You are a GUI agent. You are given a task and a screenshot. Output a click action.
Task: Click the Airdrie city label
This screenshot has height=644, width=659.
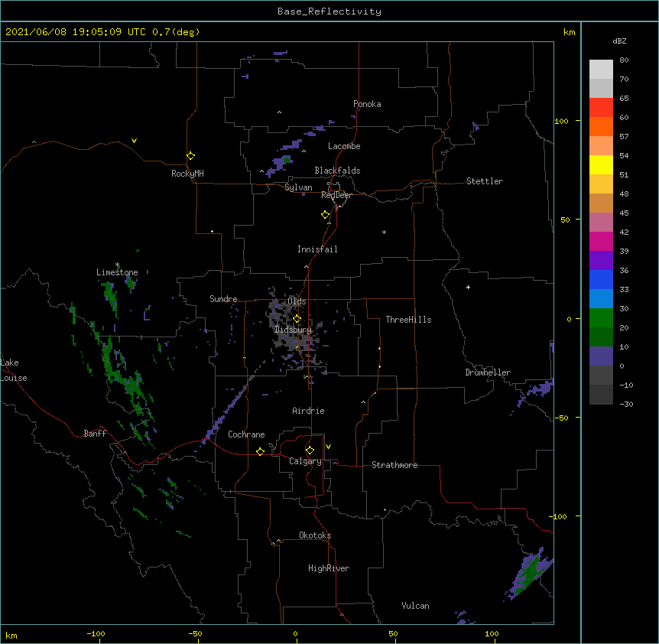click(308, 411)
